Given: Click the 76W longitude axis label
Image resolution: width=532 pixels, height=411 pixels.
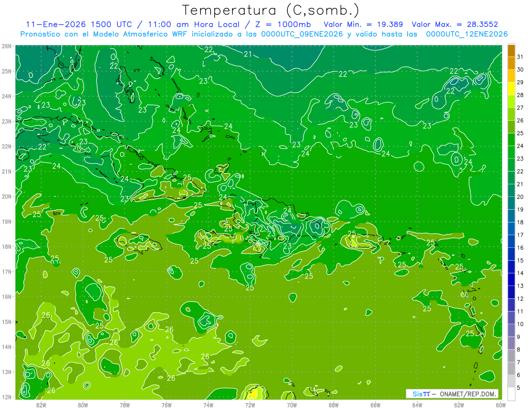Looking at the screenshot, I should click(x=167, y=405).
